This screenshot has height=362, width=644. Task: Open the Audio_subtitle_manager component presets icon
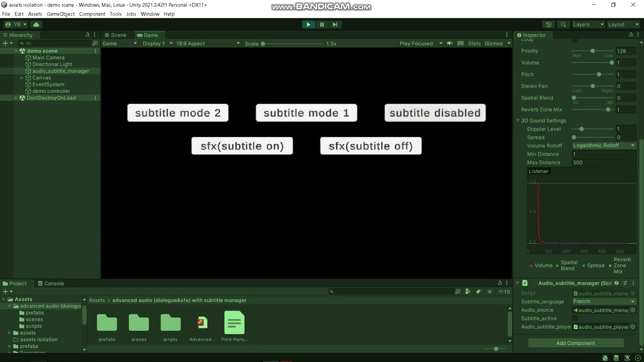tap(625, 283)
